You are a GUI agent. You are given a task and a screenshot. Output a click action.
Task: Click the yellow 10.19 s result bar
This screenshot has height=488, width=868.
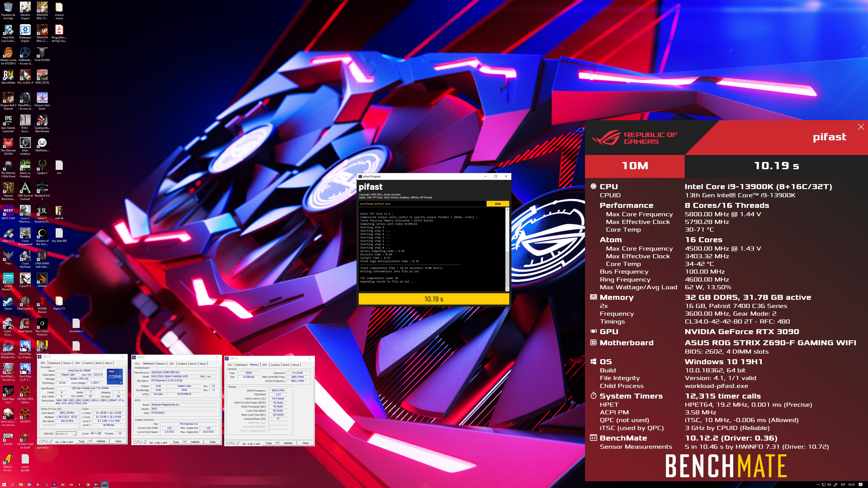pos(434,299)
